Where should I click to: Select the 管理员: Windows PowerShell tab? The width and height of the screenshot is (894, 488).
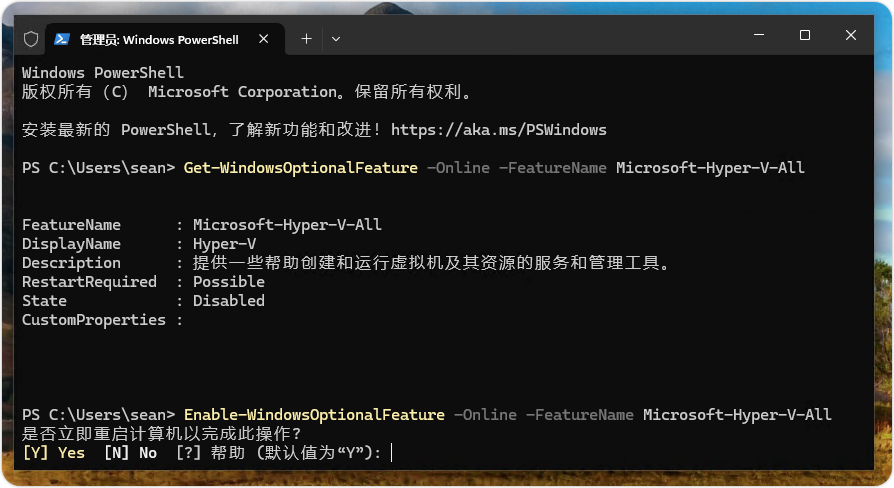click(165, 39)
